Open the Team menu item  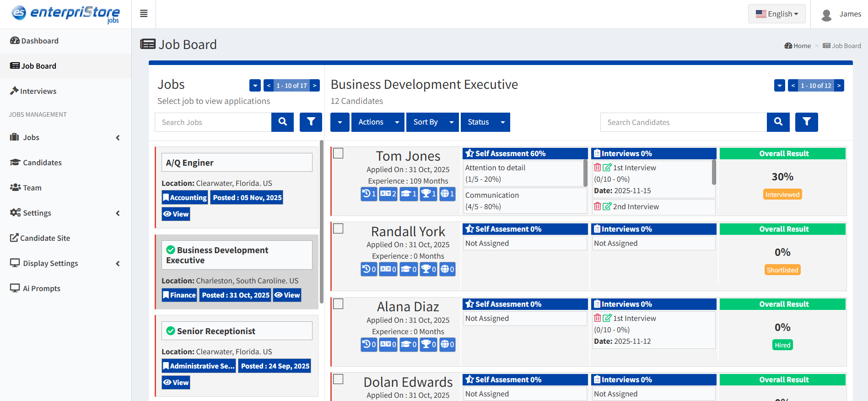point(65,188)
